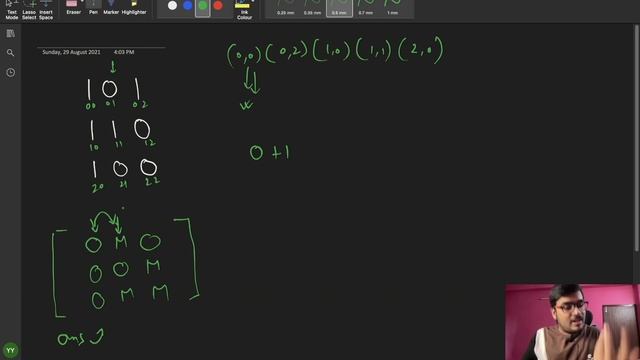
Task: Set pen thickness to 0.5 mm
Action: click(339, 8)
